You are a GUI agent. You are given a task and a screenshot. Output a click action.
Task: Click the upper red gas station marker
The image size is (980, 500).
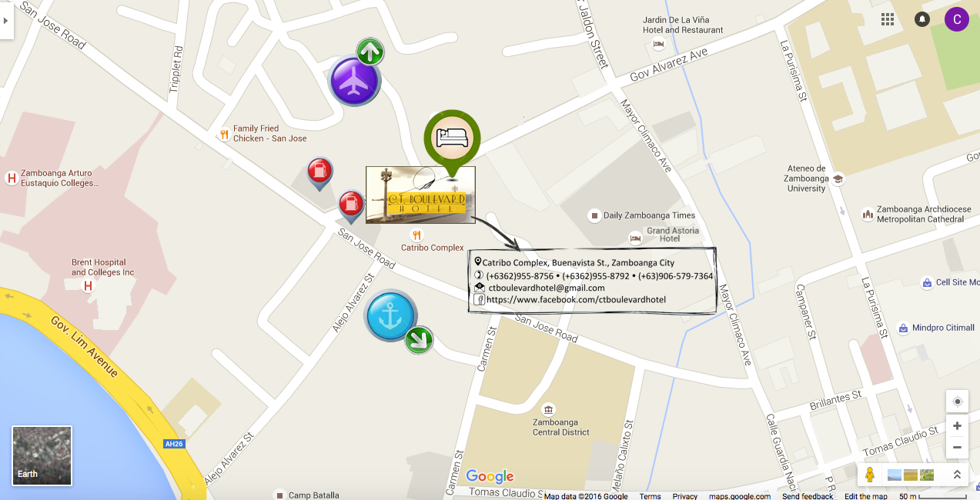[319, 174]
